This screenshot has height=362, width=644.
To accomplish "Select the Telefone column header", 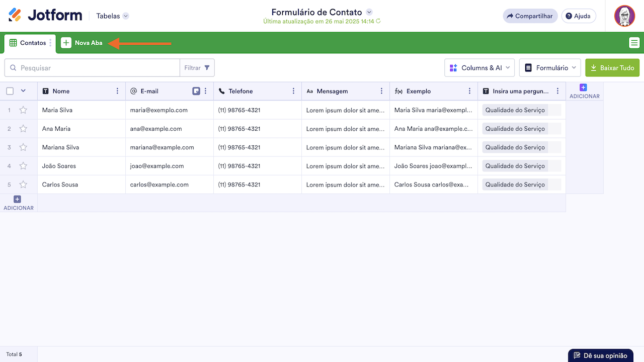I will [258, 91].
